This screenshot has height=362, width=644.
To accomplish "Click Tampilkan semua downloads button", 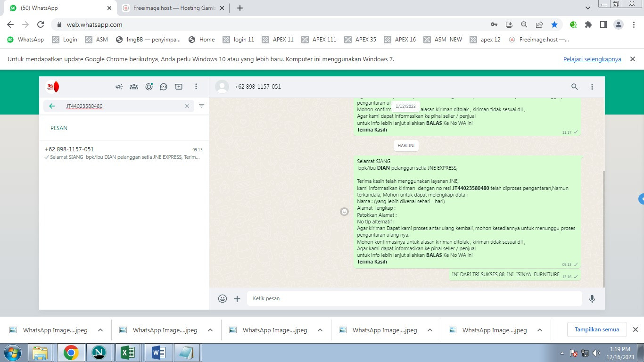I will [597, 329].
